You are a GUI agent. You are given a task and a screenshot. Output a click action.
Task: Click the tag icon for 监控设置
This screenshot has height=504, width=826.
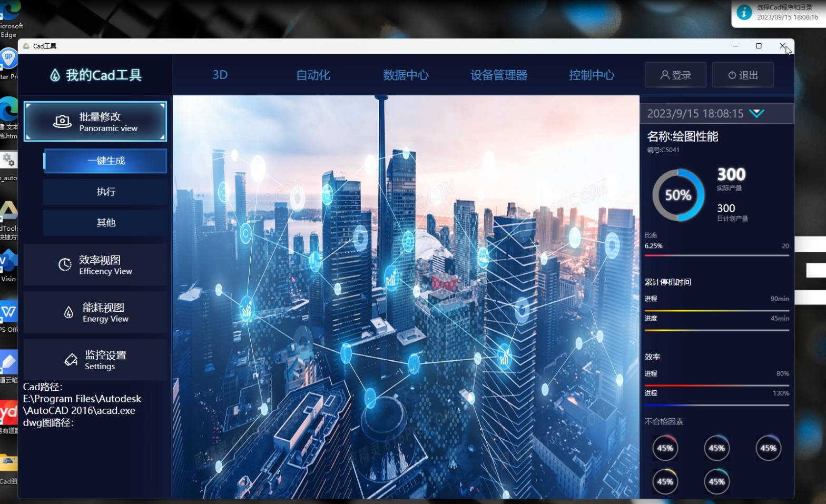pos(71,360)
